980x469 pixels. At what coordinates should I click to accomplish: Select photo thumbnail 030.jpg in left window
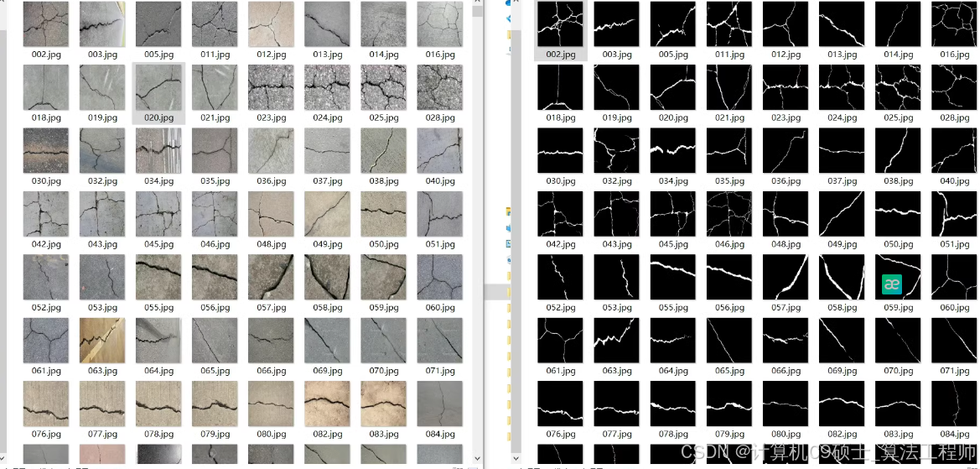coord(45,151)
